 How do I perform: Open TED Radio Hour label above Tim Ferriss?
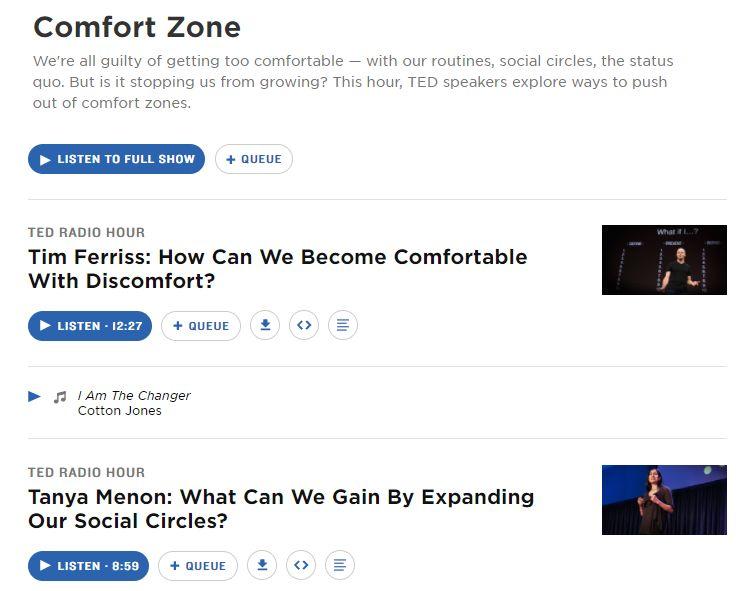(x=87, y=232)
